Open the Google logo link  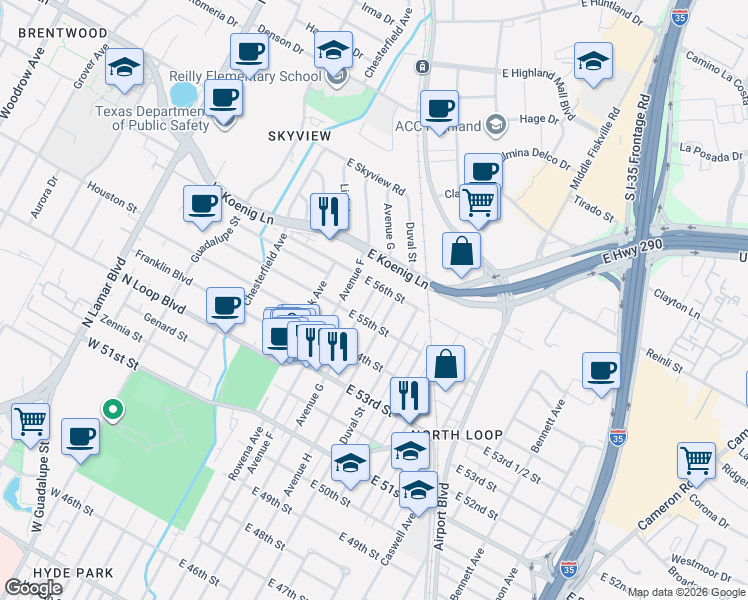(33, 588)
